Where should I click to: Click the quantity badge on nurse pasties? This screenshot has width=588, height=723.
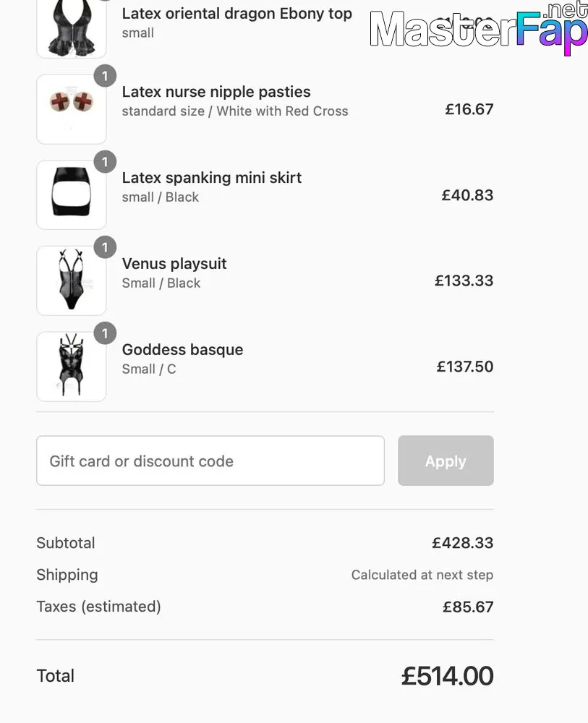105,76
